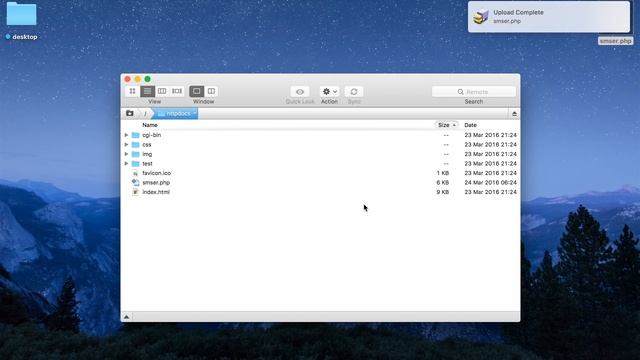
Task: Click the 24 Mar 2016 06:24 date
Action: [x=490, y=182]
